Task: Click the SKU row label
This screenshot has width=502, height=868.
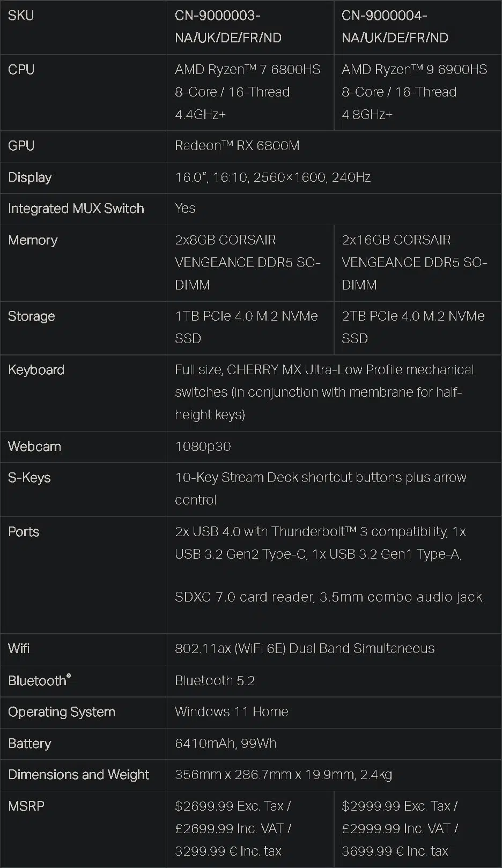Action: [21, 16]
